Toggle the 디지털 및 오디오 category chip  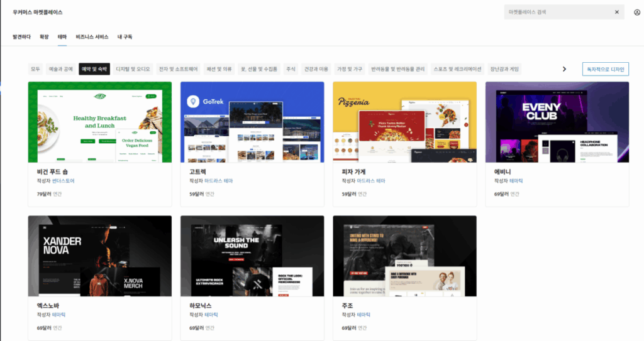(x=133, y=69)
